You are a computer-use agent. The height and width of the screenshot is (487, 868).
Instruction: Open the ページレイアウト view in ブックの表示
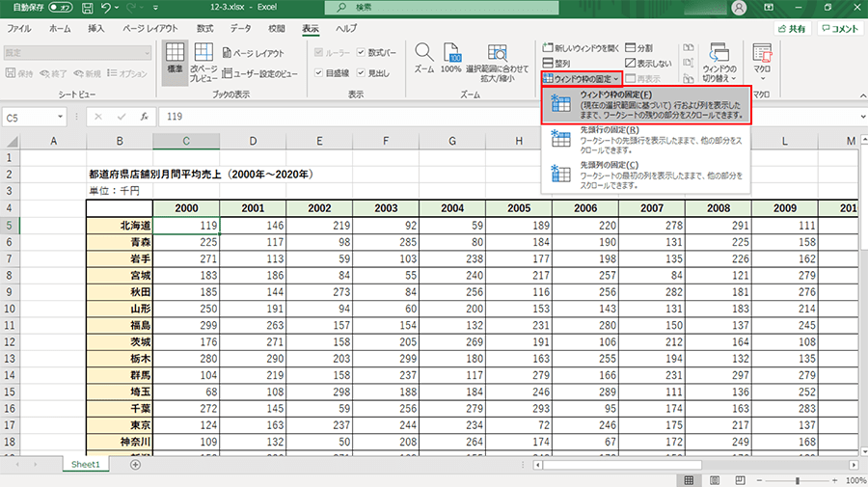(x=253, y=53)
